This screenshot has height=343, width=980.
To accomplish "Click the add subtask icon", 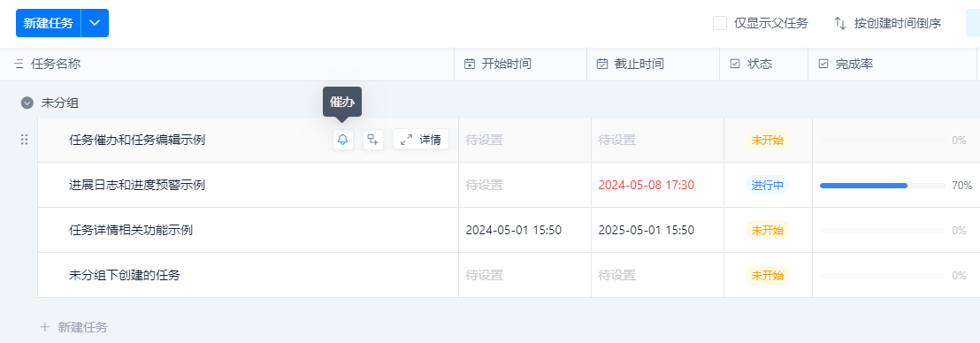I will pyautogui.click(x=373, y=140).
